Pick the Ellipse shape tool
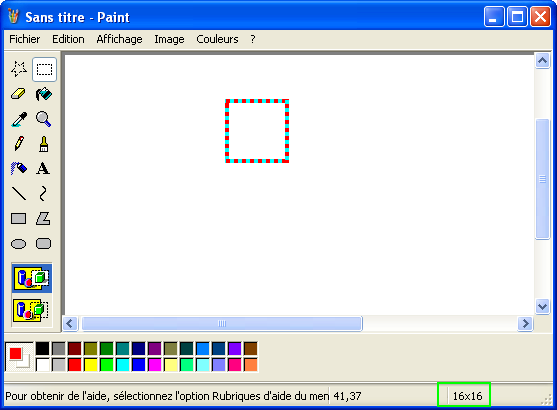Screen dimensions: 557x410 tap(19, 244)
